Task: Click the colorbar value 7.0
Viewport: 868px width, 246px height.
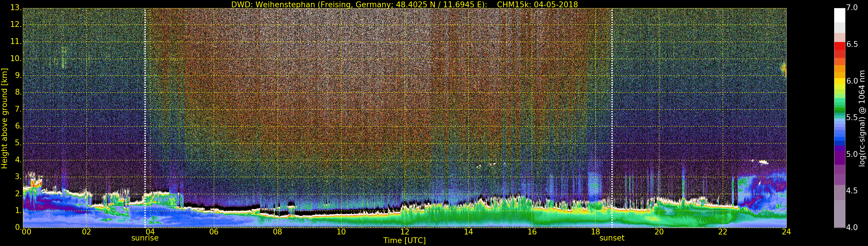Action: pyautogui.click(x=852, y=8)
